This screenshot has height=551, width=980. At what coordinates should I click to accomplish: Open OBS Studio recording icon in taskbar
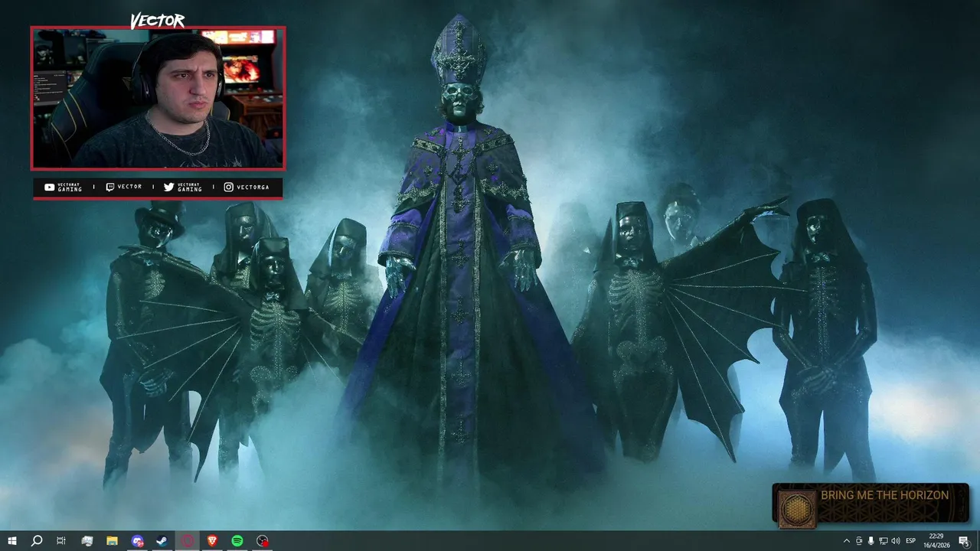tap(263, 541)
